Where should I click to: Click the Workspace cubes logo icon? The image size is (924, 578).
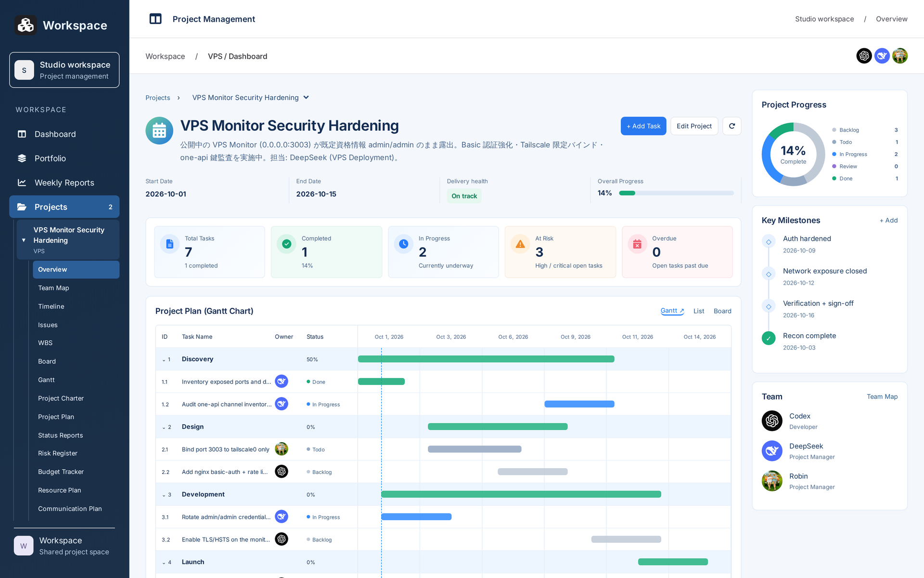(26, 25)
